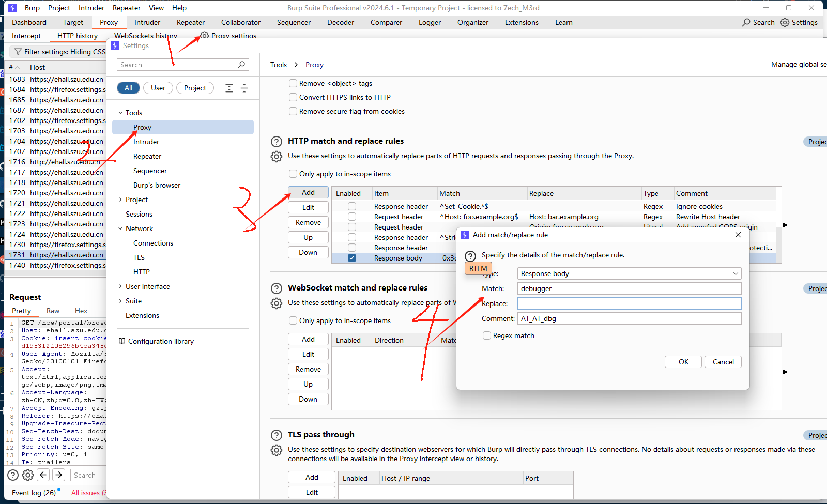827x504 pixels.
Task: Click the help icon below the Request panel
Action: click(13, 475)
